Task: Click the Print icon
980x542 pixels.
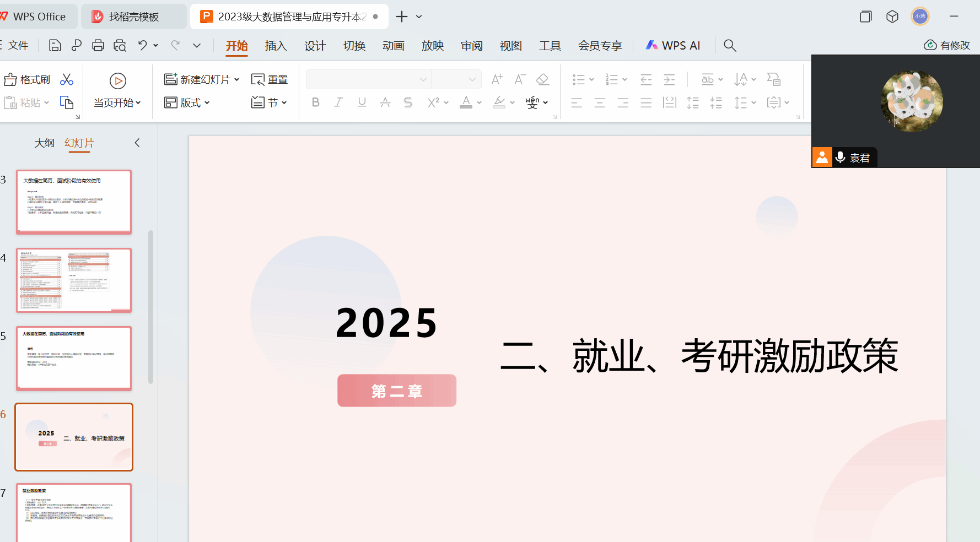Action: [98, 46]
